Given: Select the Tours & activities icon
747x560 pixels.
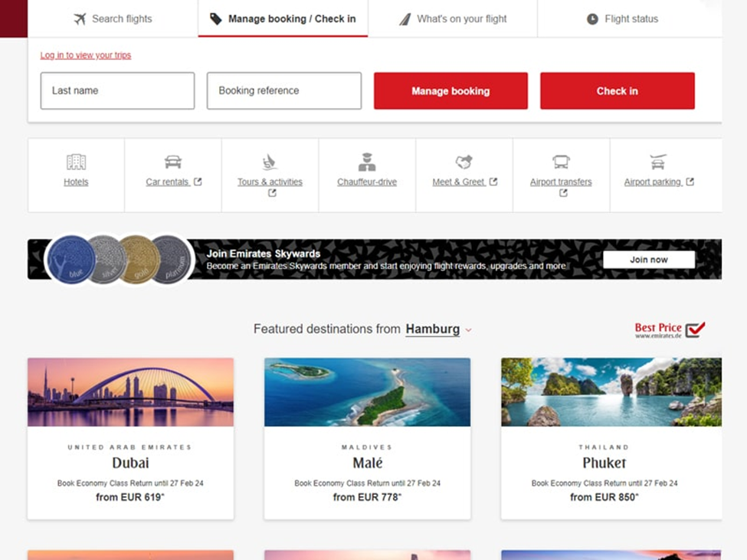Looking at the screenshot, I should (x=270, y=162).
